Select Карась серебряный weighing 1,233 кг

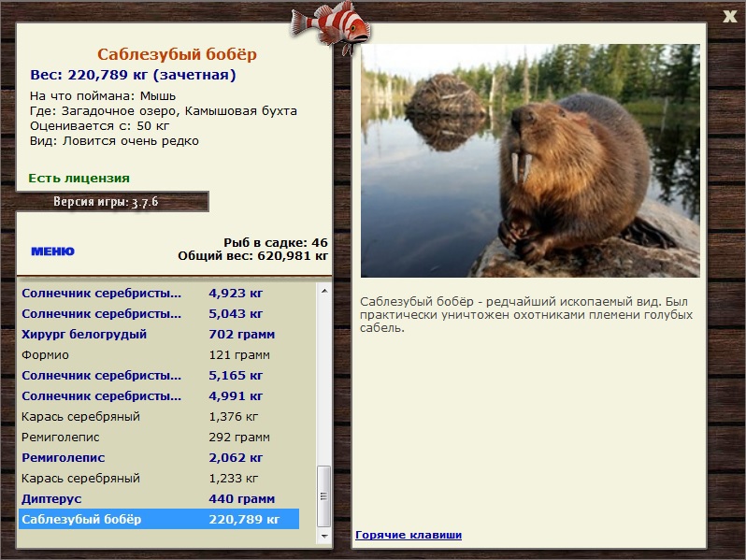coord(159,478)
